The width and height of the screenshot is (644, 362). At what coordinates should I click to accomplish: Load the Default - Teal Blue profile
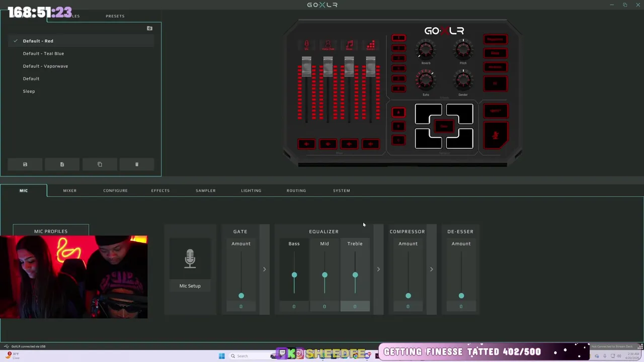pyautogui.click(x=81, y=53)
